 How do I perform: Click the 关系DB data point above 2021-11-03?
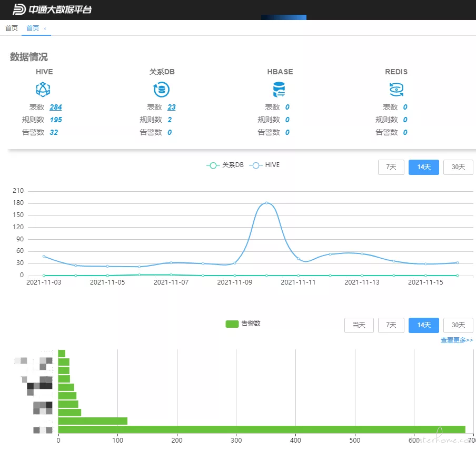pyautogui.click(x=44, y=276)
